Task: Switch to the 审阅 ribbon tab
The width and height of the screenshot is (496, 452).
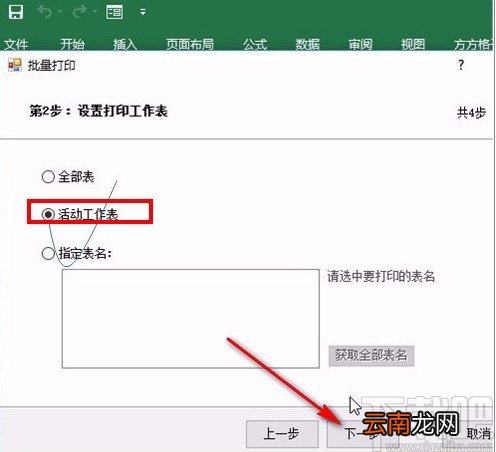Action: [360, 44]
